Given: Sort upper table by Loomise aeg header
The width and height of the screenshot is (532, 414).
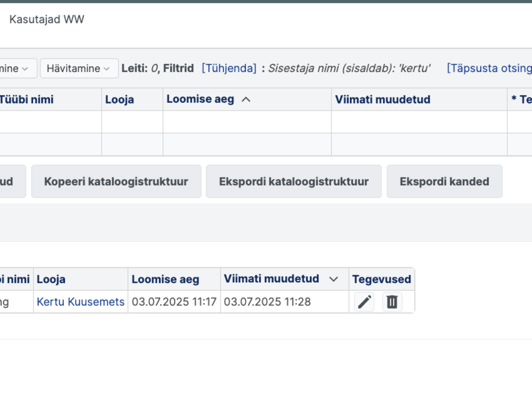Looking at the screenshot, I should pyautogui.click(x=200, y=99).
